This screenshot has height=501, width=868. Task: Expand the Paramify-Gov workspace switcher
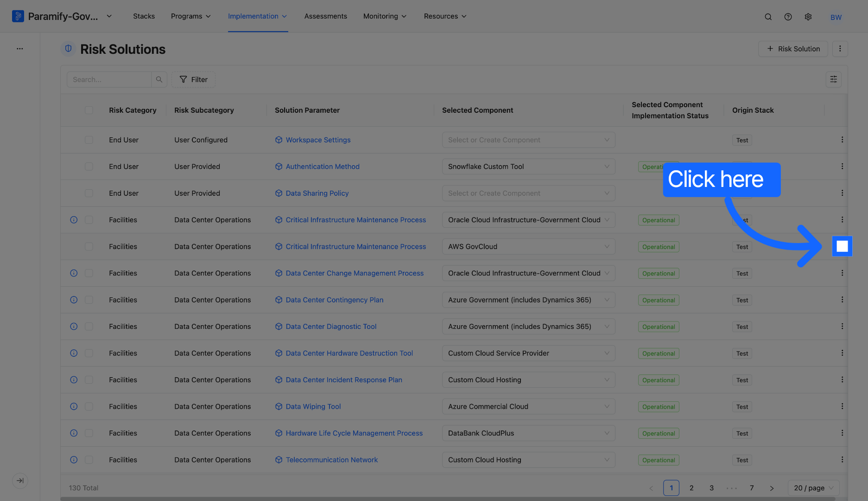[x=109, y=16]
